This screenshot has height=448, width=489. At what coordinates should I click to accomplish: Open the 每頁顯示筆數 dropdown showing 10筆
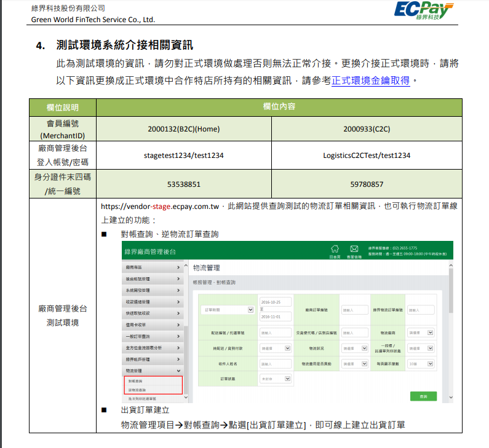(x=421, y=364)
